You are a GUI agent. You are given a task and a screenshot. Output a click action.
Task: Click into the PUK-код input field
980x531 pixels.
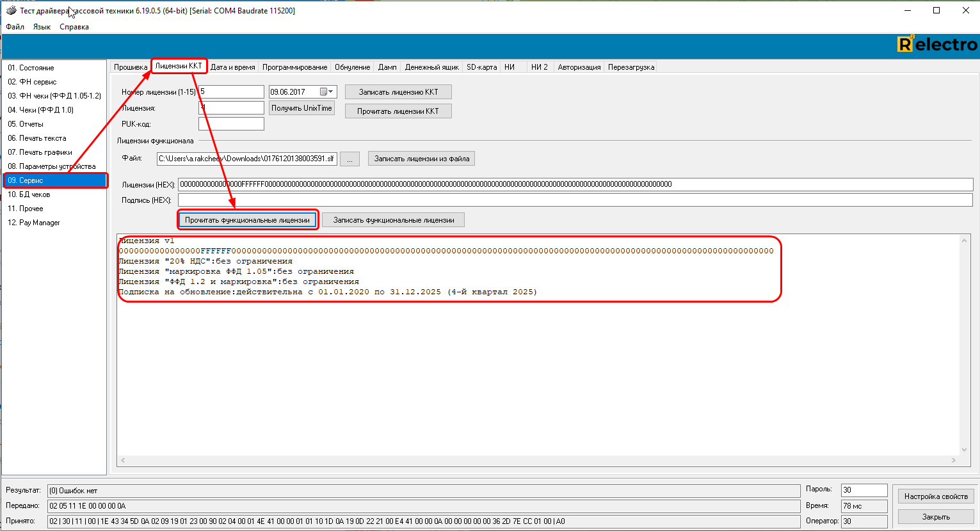pyautogui.click(x=231, y=124)
